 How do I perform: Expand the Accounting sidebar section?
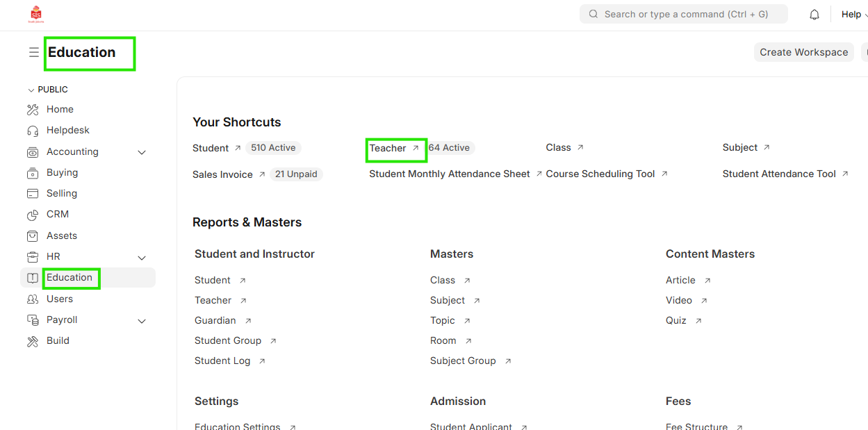[x=142, y=152]
